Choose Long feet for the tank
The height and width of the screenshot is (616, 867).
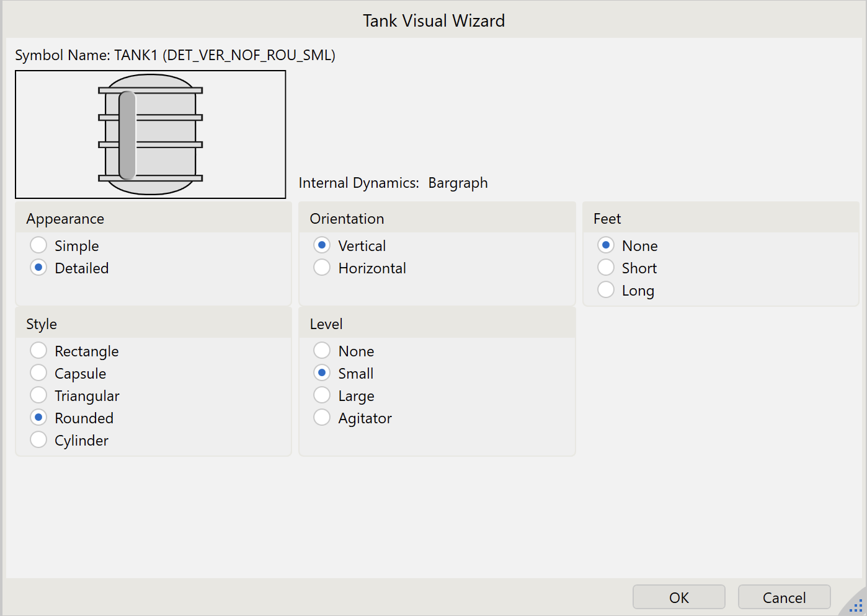606,290
